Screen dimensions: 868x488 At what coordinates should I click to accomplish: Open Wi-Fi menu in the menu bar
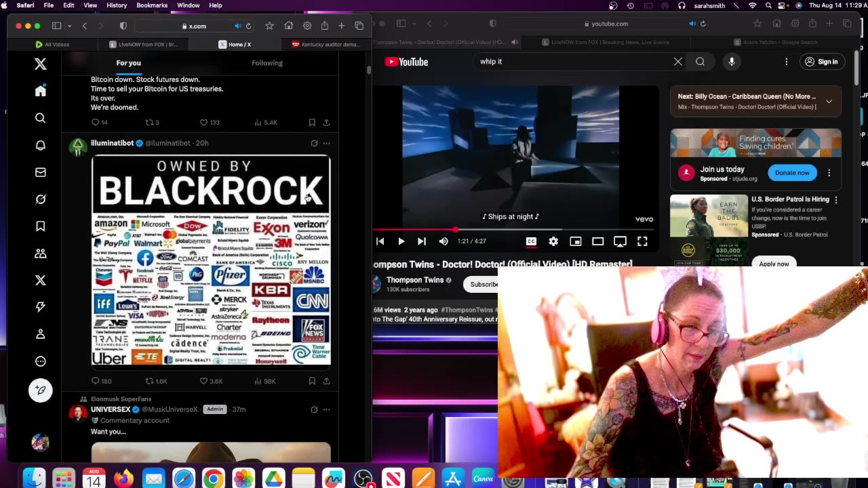[752, 5]
